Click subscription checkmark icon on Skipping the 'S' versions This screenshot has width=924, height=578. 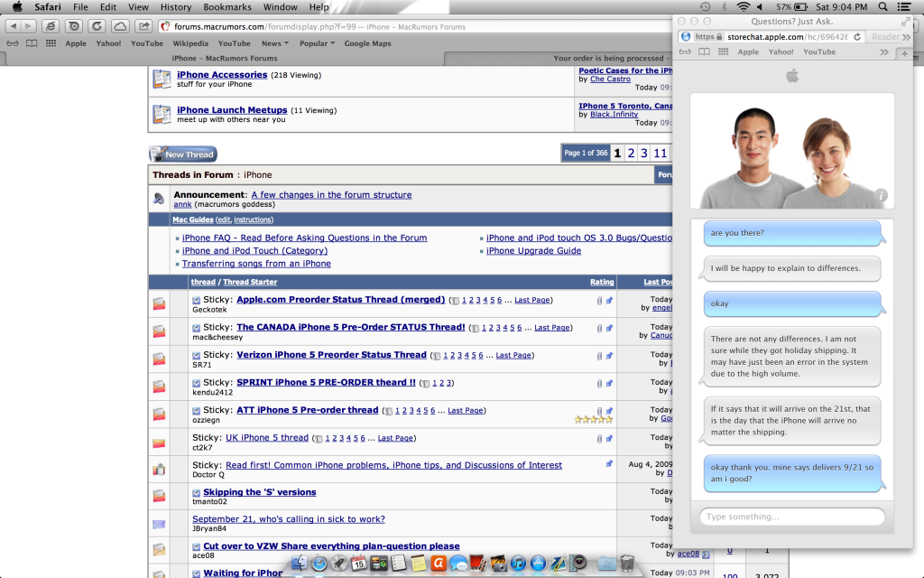(x=196, y=493)
